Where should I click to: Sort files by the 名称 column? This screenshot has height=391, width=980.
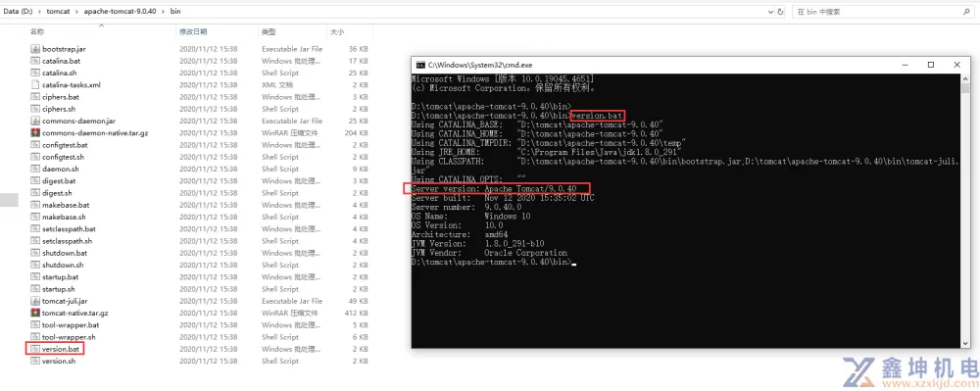(37, 31)
